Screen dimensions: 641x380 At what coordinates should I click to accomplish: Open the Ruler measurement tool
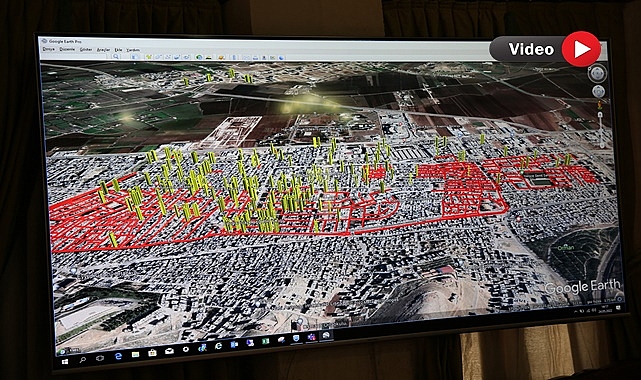234,57
